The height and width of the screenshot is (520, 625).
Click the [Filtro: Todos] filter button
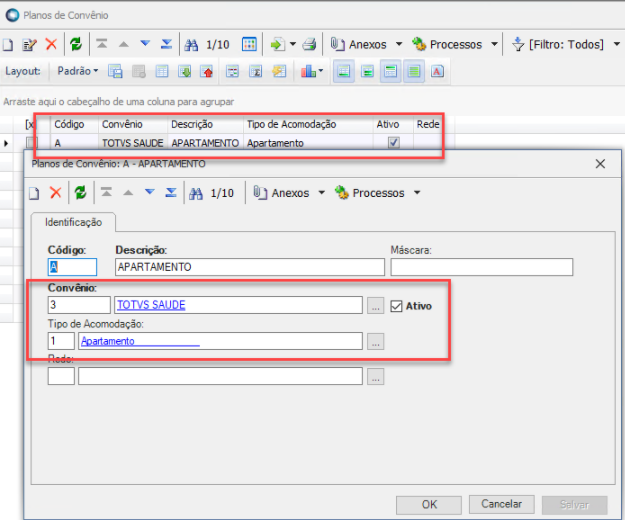pos(558,44)
